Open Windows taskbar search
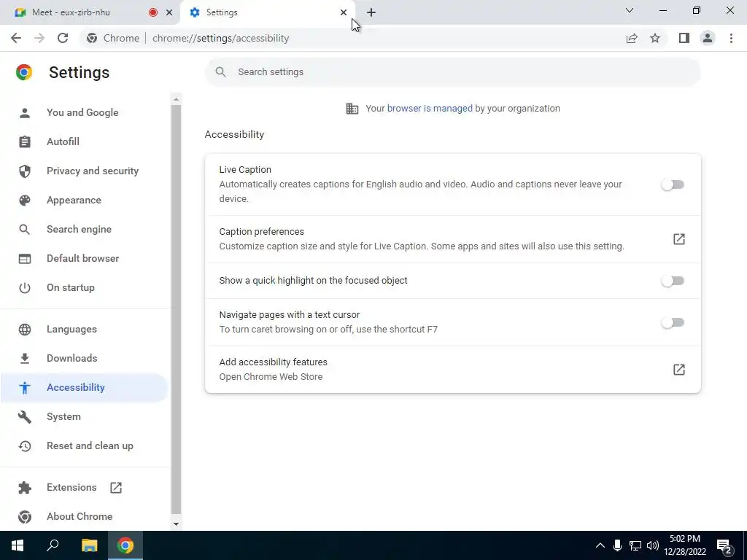This screenshot has width=747, height=560. click(53, 545)
